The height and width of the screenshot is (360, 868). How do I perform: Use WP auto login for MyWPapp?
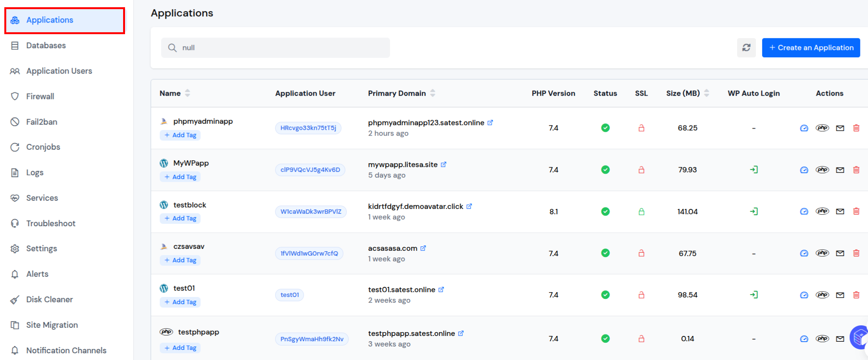[x=754, y=169]
